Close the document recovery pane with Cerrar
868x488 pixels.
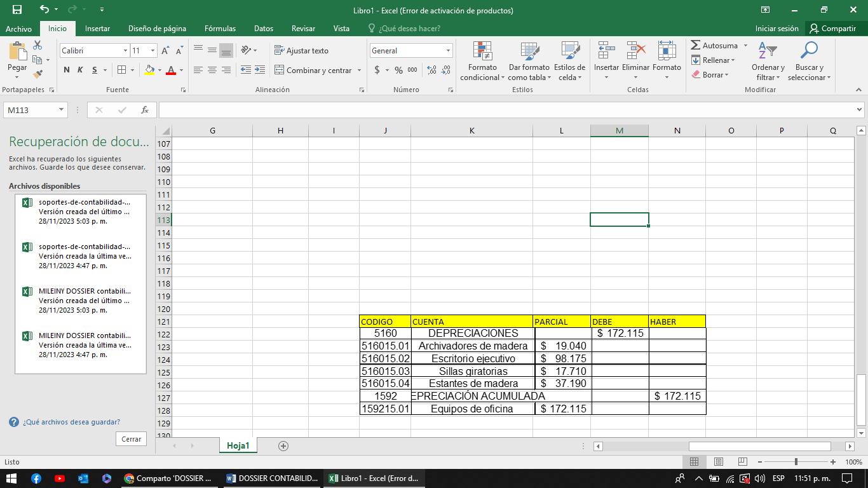point(132,439)
